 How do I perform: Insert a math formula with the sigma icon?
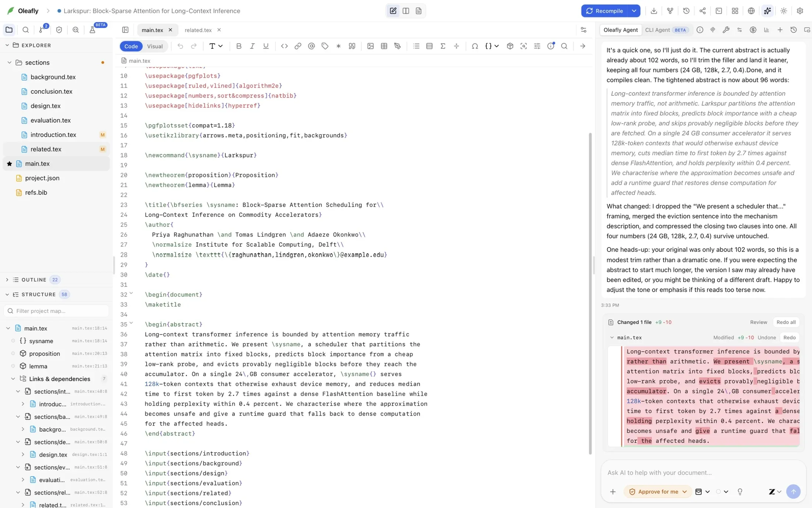click(443, 46)
